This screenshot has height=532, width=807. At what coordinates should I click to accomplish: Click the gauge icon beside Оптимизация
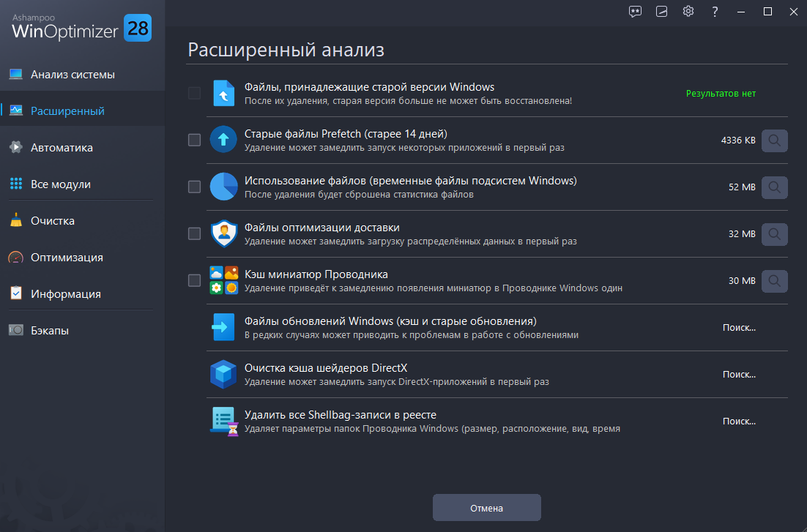pos(16,257)
